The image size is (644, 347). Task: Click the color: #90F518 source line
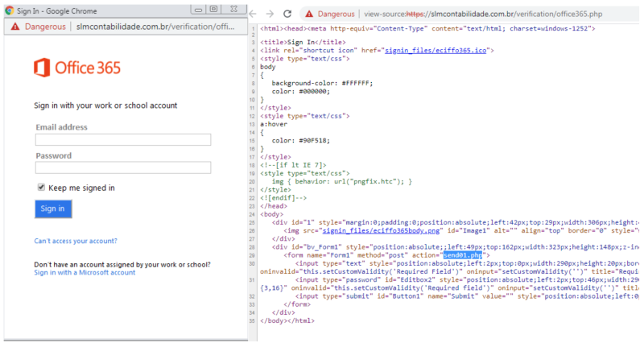[x=300, y=140]
